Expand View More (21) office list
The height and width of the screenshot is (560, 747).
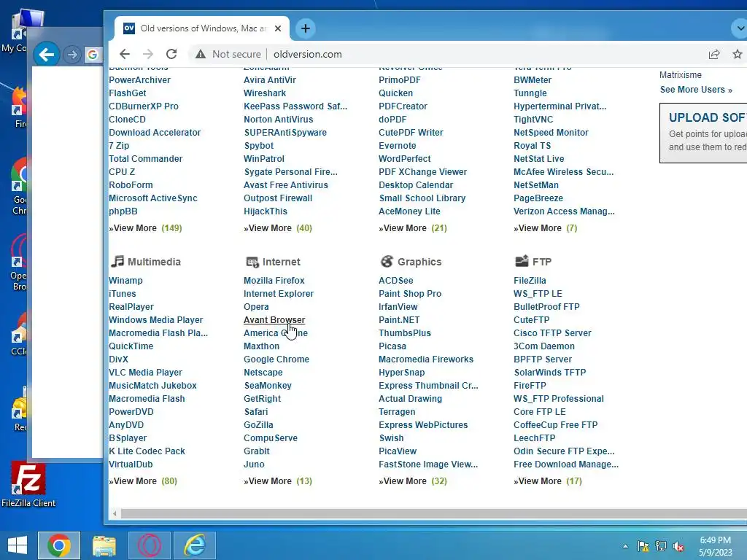coord(413,228)
